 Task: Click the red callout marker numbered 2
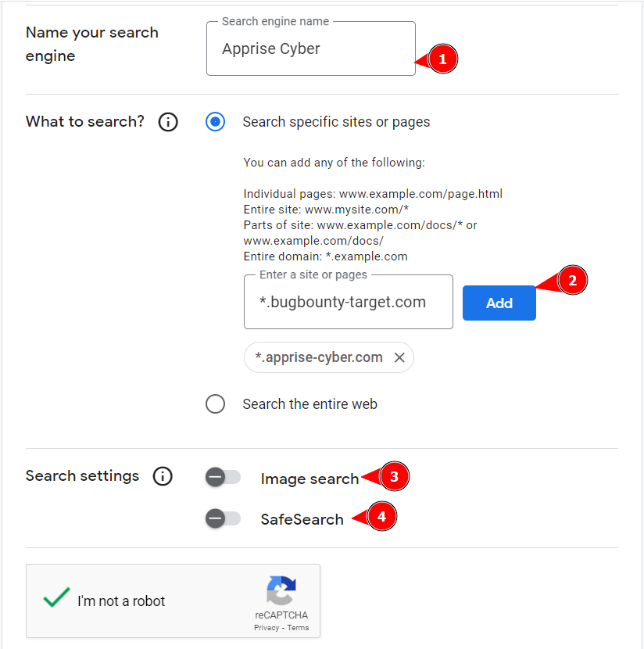coord(574,279)
